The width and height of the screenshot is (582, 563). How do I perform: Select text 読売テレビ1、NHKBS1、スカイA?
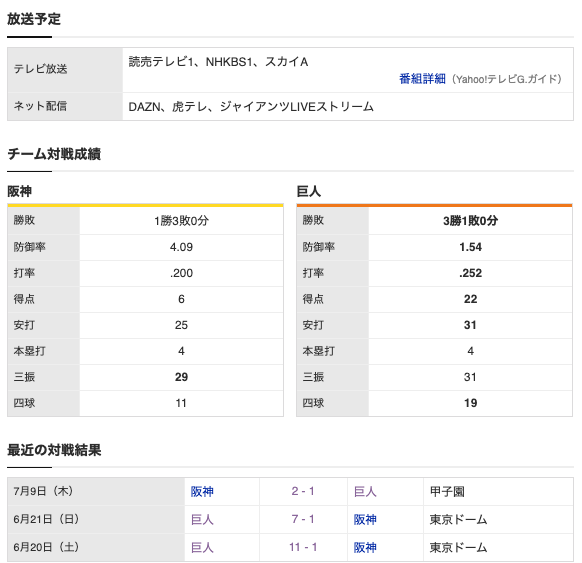(x=218, y=62)
